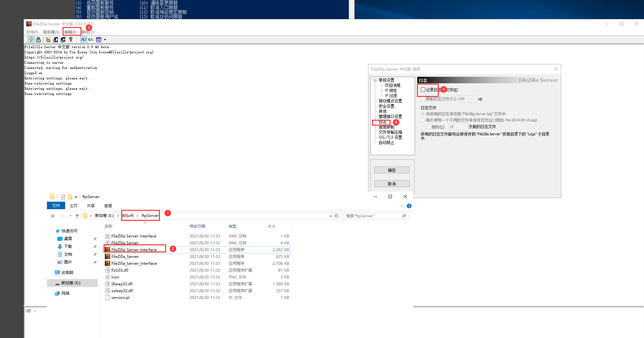Click the colored grid sort-order toolbar icon
The height and width of the screenshot is (338, 644).
point(99,40)
